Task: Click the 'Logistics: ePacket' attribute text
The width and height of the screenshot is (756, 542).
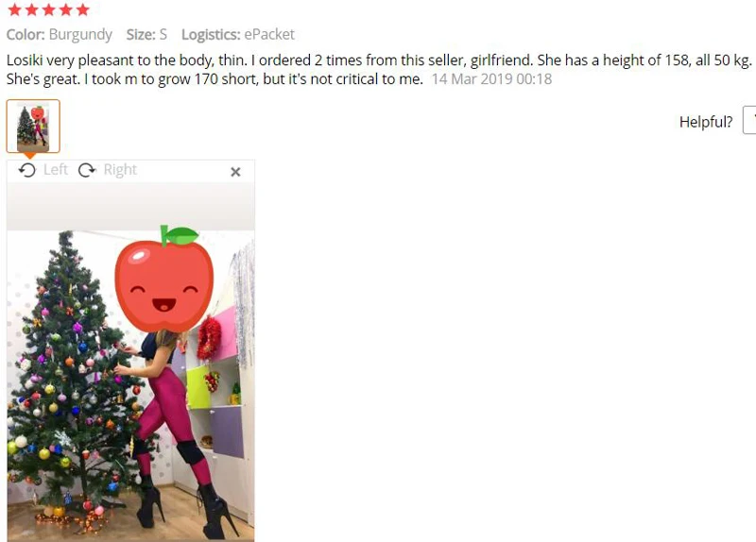Action: pyautogui.click(x=238, y=35)
